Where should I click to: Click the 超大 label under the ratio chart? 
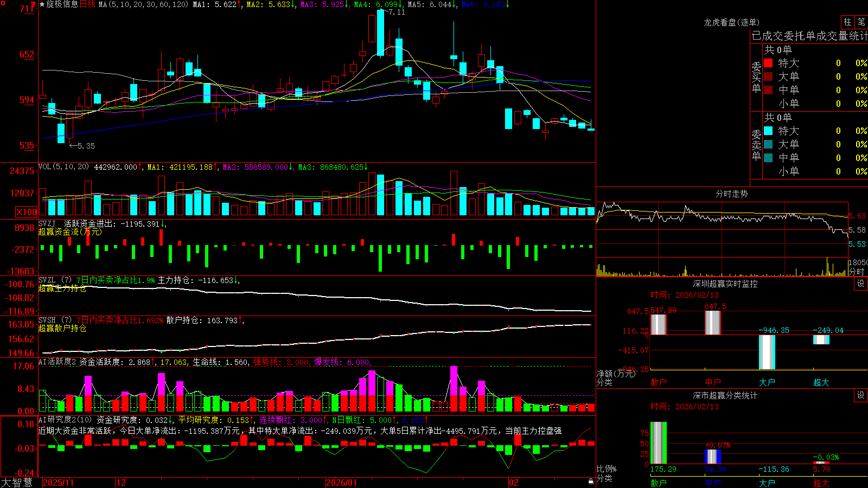click(821, 483)
